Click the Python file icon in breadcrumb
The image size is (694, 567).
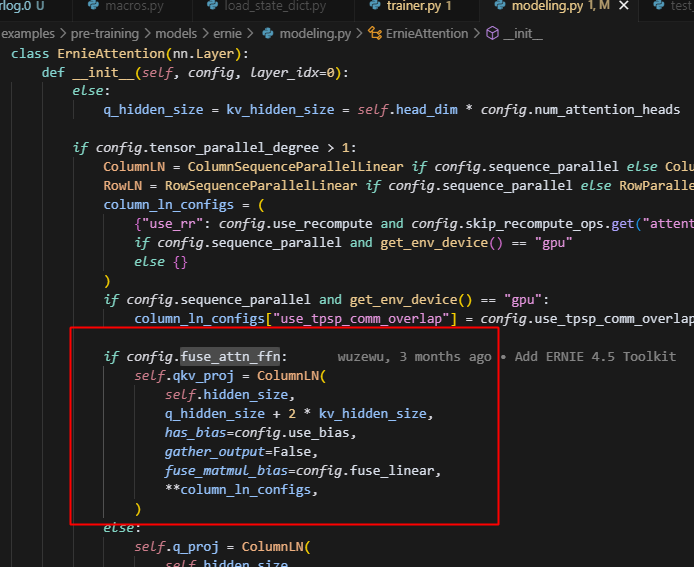click(266, 33)
